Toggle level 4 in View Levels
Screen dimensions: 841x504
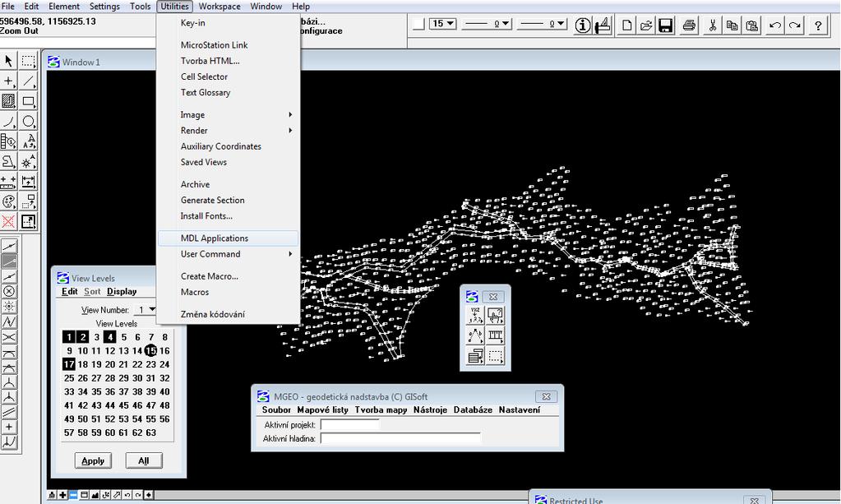(110, 337)
